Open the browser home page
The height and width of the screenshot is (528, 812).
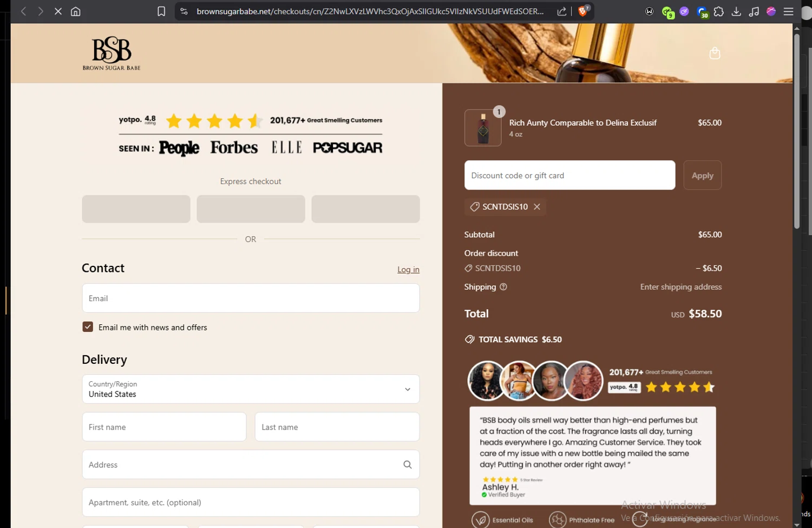[76, 11]
